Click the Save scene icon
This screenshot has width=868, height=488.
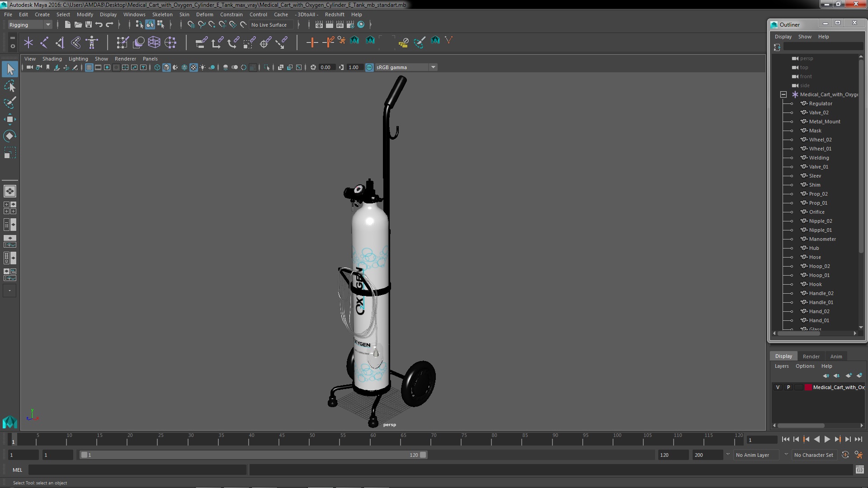89,24
